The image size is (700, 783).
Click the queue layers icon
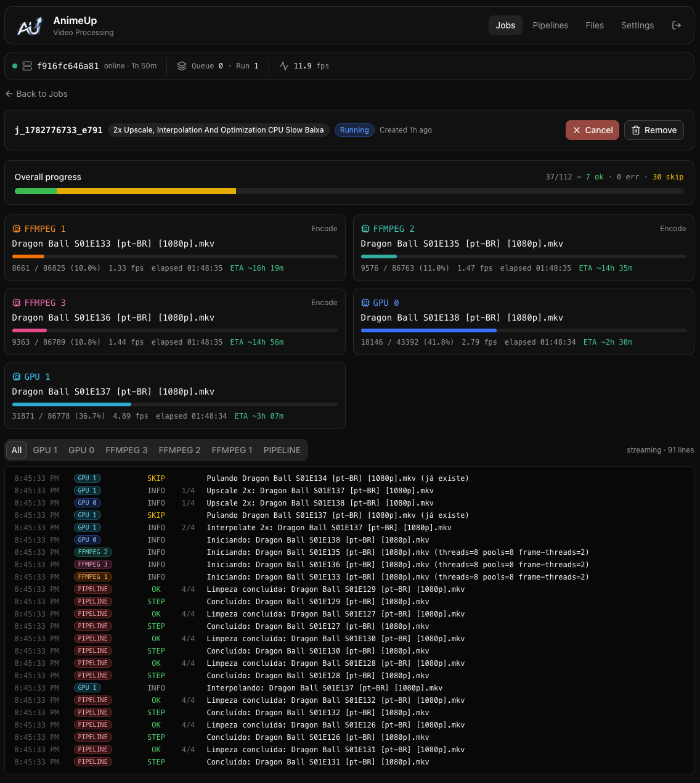[182, 66]
